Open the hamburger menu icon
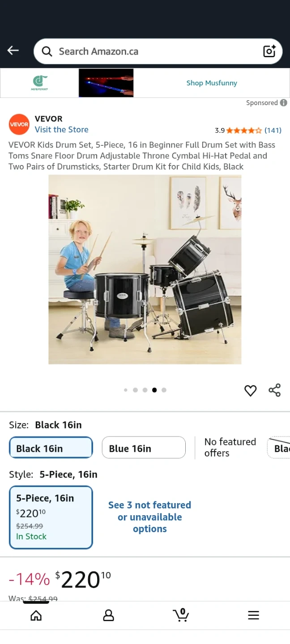This screenshot has height=644, width=290. pyautogui.click(x=253, y=616)
